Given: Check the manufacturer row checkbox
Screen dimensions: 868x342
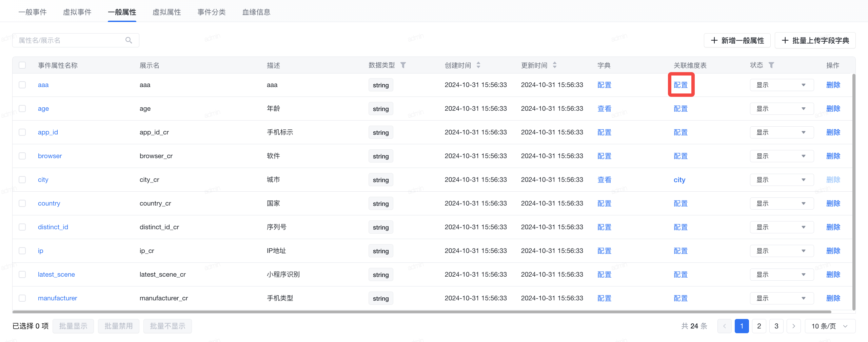Looking at the screenshot, I should pyautogui.click(x=22, y=298).
